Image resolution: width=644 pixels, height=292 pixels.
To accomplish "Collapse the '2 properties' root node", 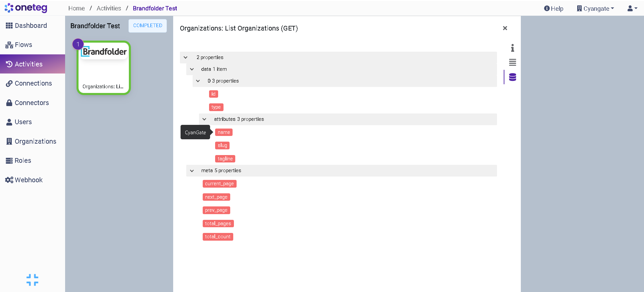I will point(186,57).
